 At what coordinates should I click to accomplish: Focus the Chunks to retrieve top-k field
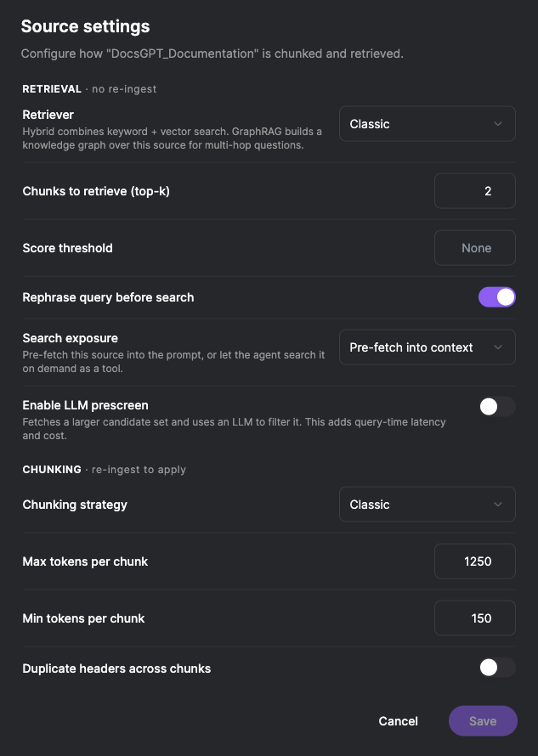click(x=475, y=191)
